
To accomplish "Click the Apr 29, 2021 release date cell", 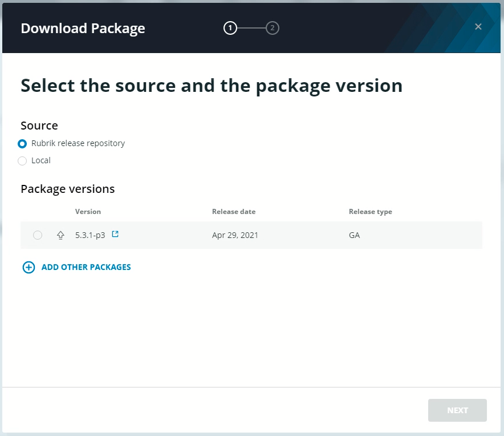I will pyautogui.click(x=235, y=235).
